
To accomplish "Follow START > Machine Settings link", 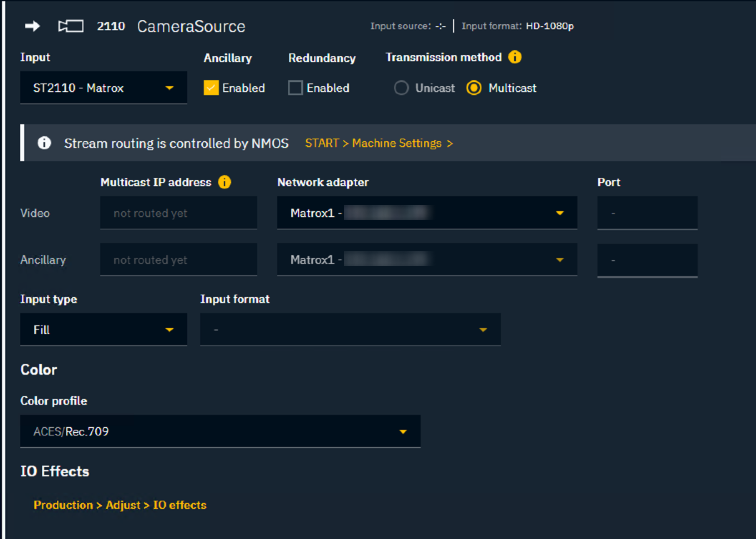I will point(379,143).
